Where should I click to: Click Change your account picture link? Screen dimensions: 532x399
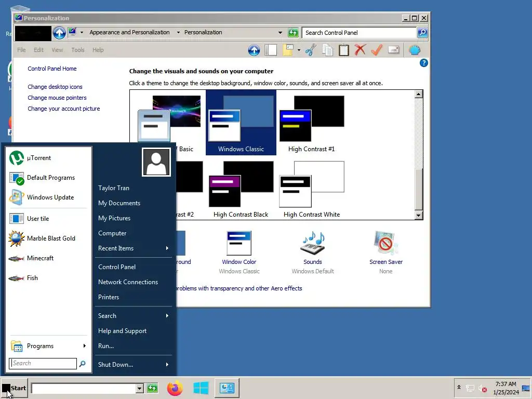[64, 109]
